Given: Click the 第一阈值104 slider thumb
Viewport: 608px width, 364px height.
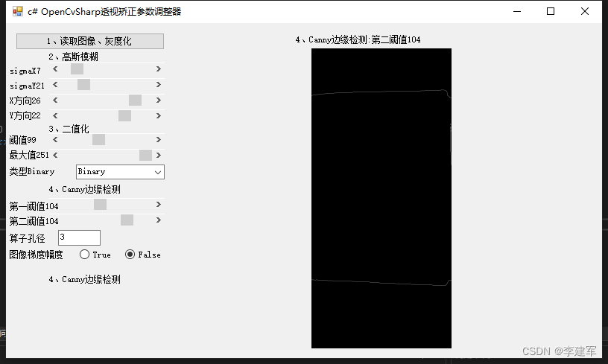Looking at the screenshot, I should pos(100,205).
